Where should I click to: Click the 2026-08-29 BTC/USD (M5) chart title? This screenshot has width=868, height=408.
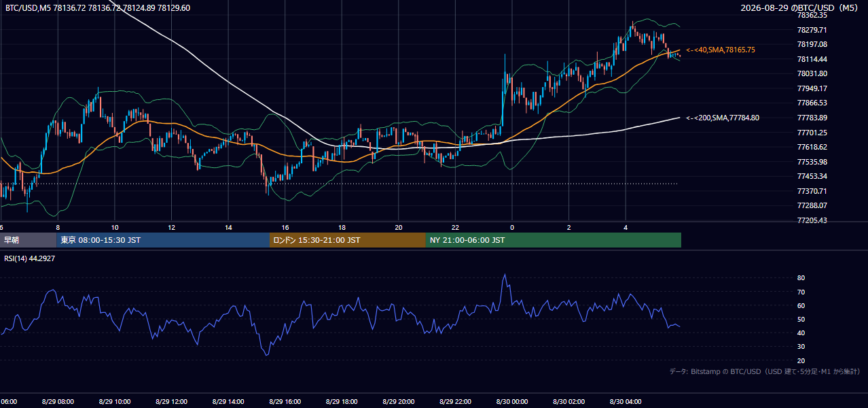[x=800, y=8]
